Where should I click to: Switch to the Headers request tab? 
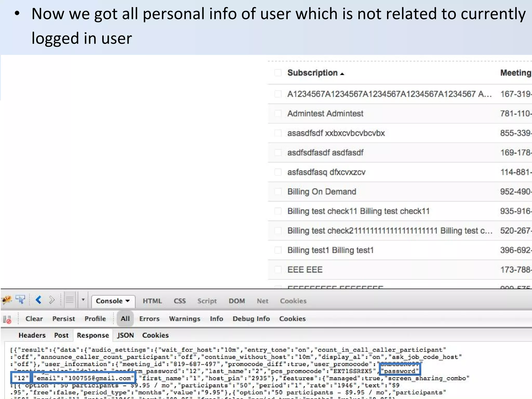[x=32, y=335]
